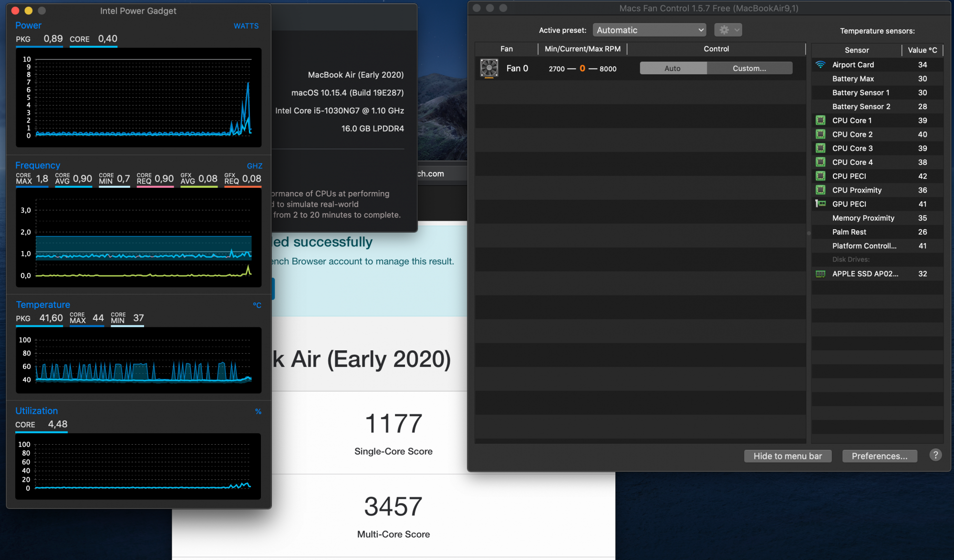Sort by the Sensor column header

856,50
